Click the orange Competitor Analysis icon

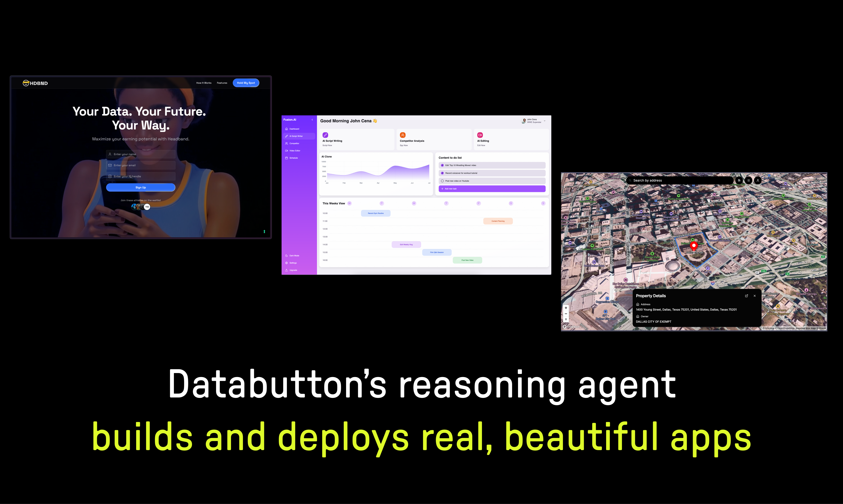(x=403, y=135)
